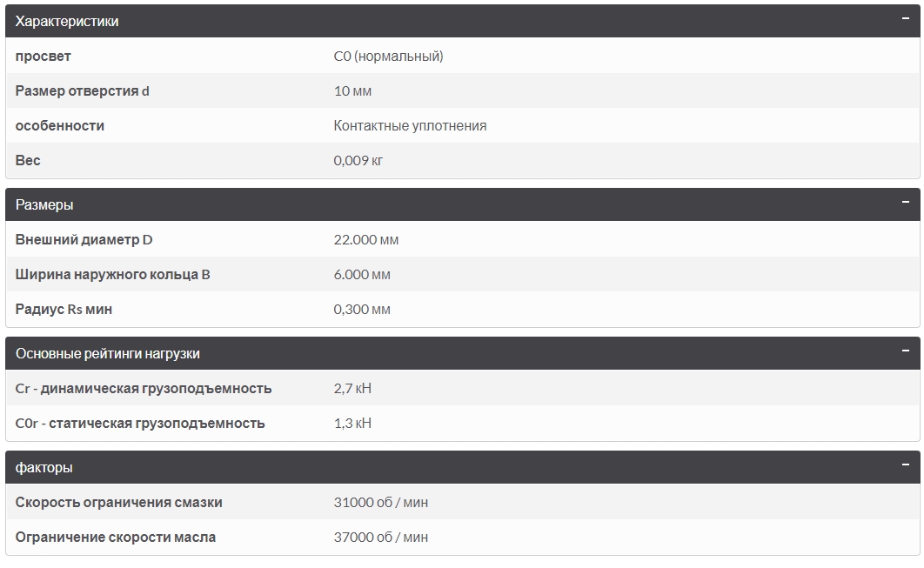Click the Вес value 0,009 кг

358,161
